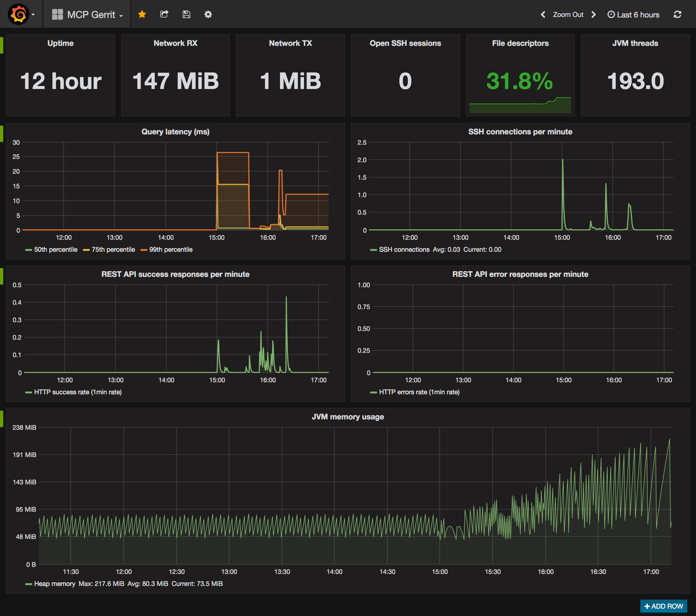Click the 31.8% file descriptors value
This screenshot has height=616, width=696.
pos(520,81)
